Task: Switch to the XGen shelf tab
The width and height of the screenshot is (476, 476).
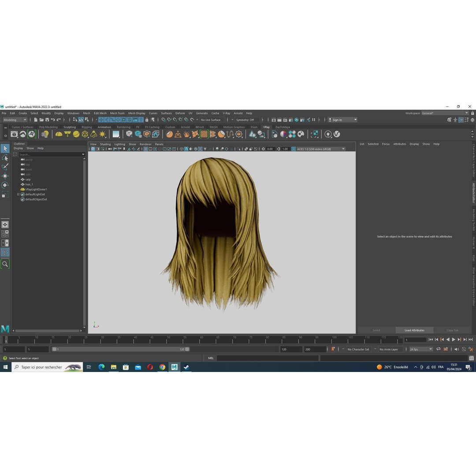Action: click(x=254, y=127)
